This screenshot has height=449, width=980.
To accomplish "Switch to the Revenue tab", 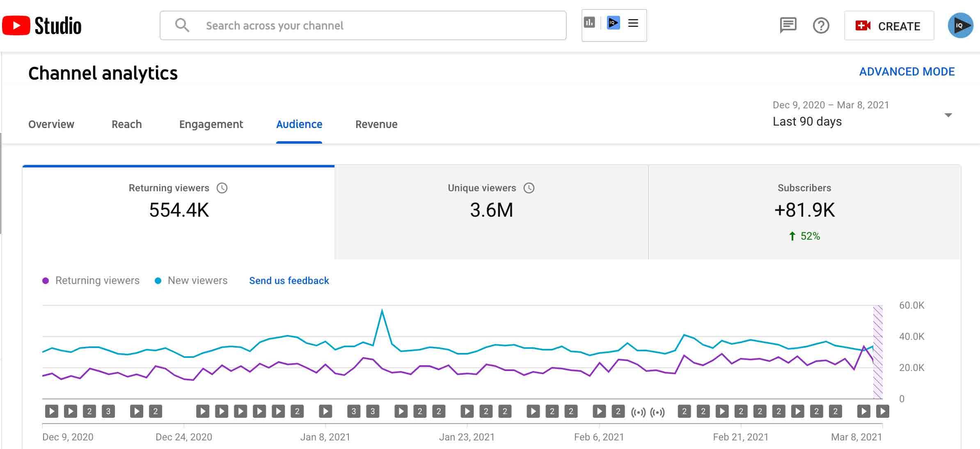I will [376, 124].
